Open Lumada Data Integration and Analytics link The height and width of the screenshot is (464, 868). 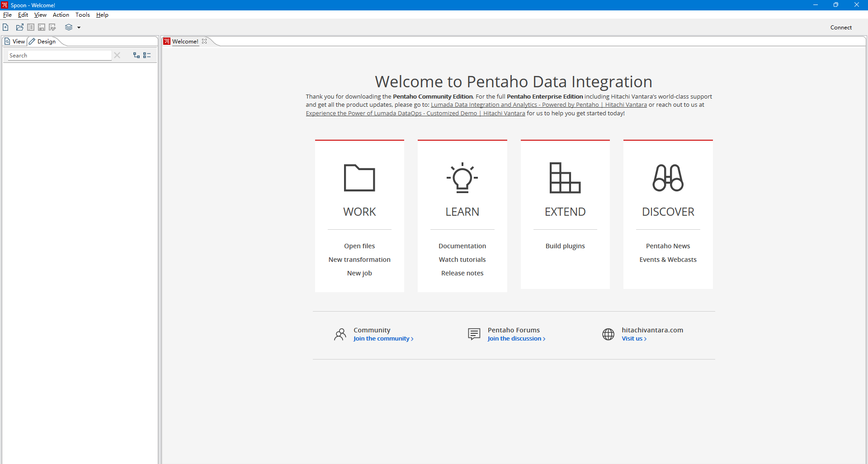(x=539, y=105)
